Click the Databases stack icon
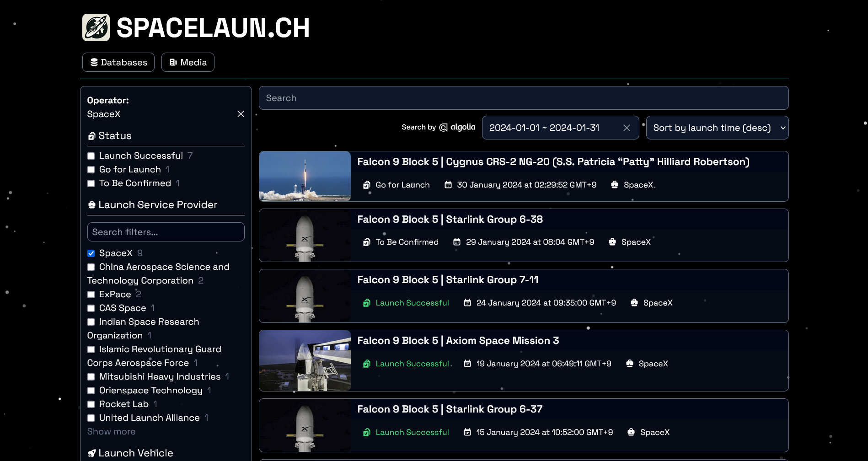This screenshot has width=868, height=461. pyautogui.click(x=94, y=62)
